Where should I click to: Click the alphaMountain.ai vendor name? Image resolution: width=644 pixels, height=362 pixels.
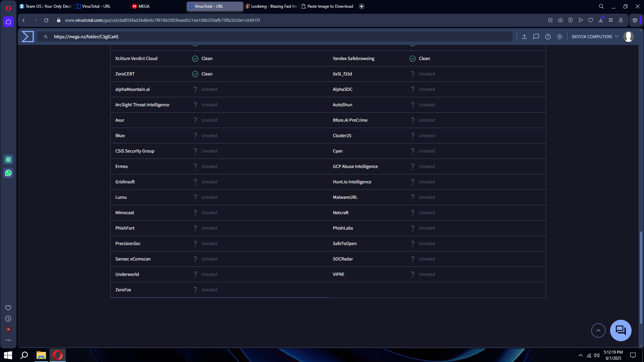132,89
